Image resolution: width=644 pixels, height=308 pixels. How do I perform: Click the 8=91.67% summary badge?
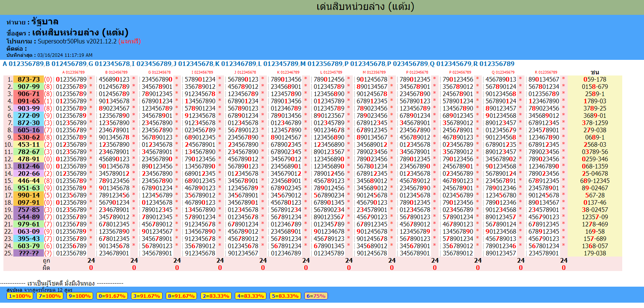(x=181, y=296)
